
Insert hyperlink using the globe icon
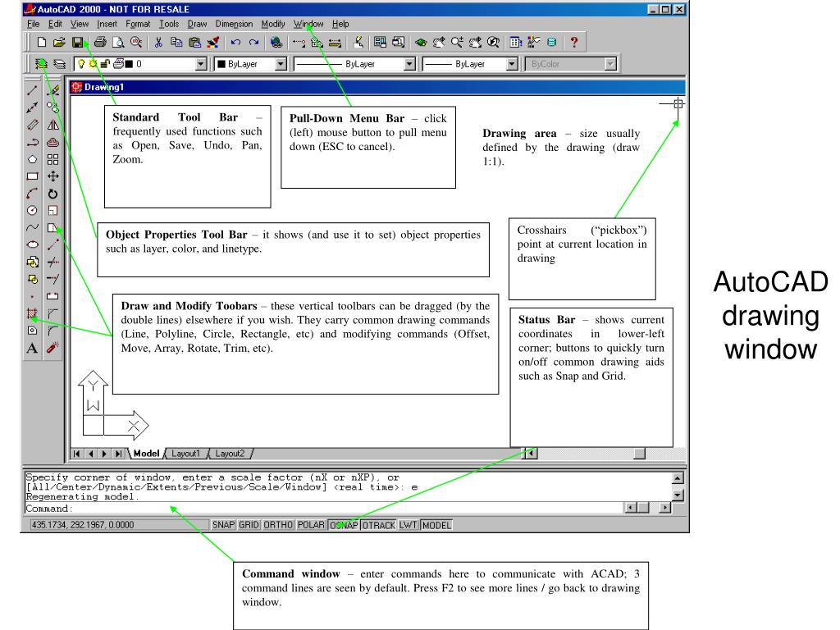click(x=276, y=43)
